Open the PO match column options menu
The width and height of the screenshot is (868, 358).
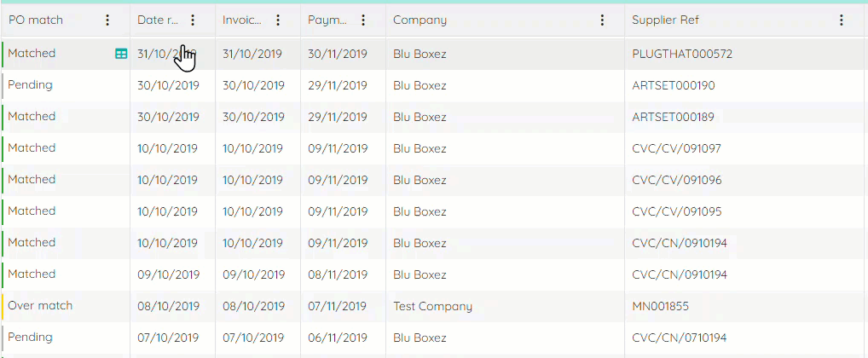point(107,20)
